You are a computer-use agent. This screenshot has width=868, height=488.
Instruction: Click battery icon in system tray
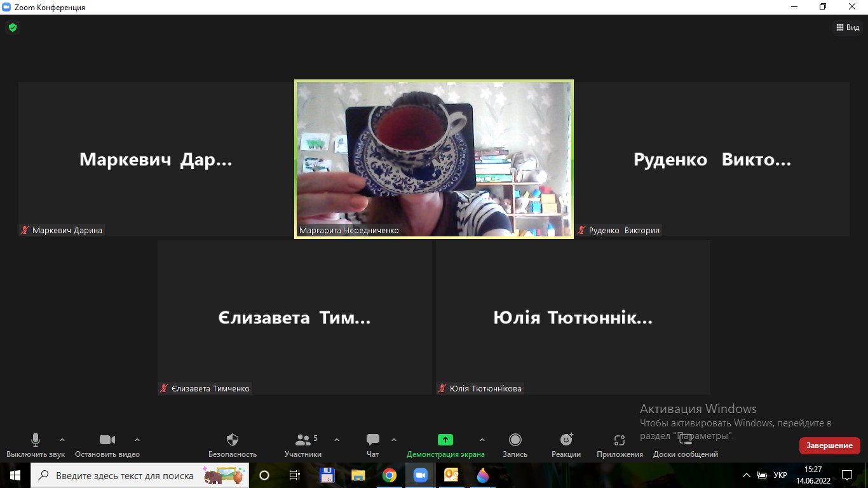762,475
